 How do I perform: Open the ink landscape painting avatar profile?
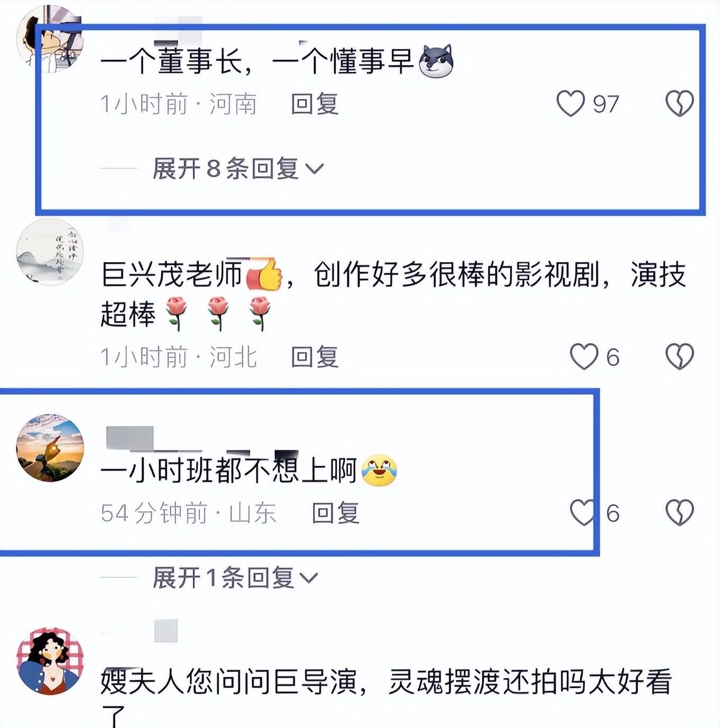(x=50, y=252)
